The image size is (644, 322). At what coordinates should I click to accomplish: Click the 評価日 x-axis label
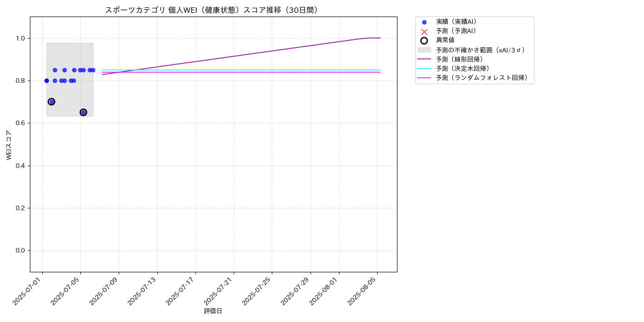213,311
